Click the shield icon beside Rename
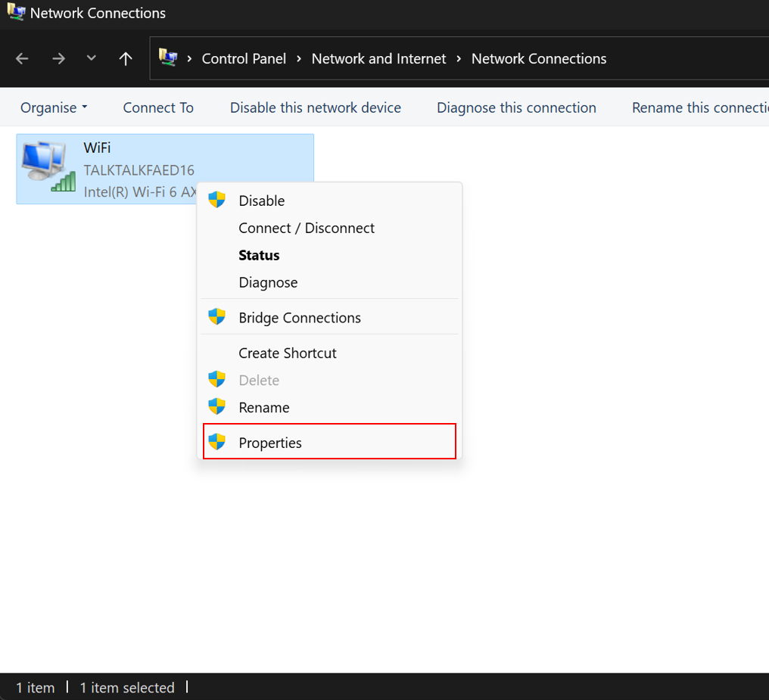The image size is (769, 700). (217, 407)
